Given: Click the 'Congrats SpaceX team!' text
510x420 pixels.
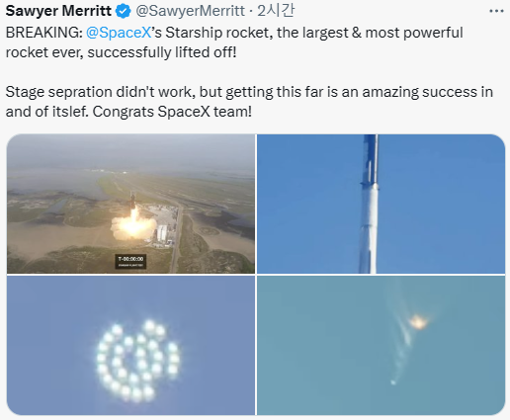Looking at the screenshot, I should pos(172,112).
